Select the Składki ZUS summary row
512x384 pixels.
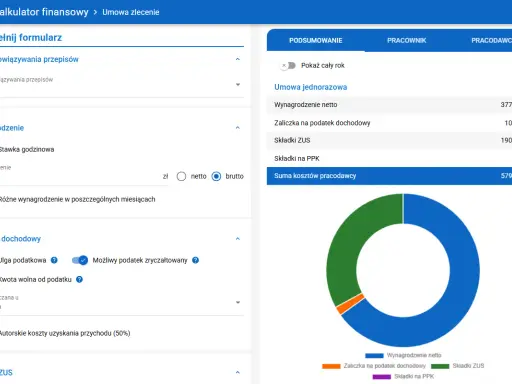click(x=389, y=140)
